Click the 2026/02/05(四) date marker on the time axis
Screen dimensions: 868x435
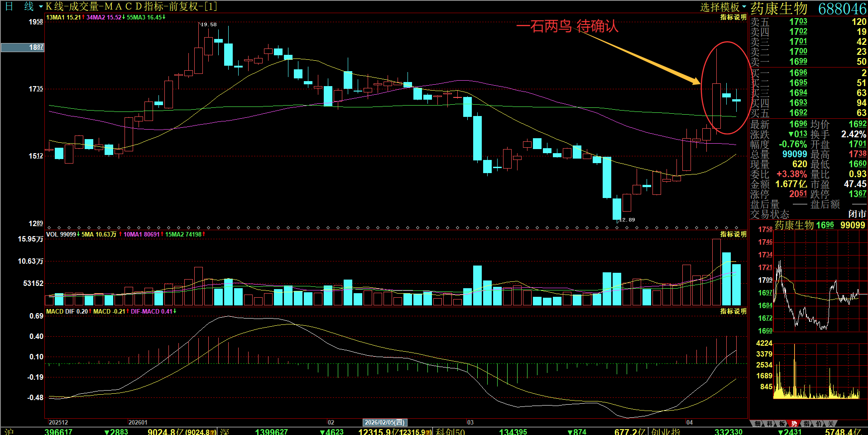coord(385,422)
